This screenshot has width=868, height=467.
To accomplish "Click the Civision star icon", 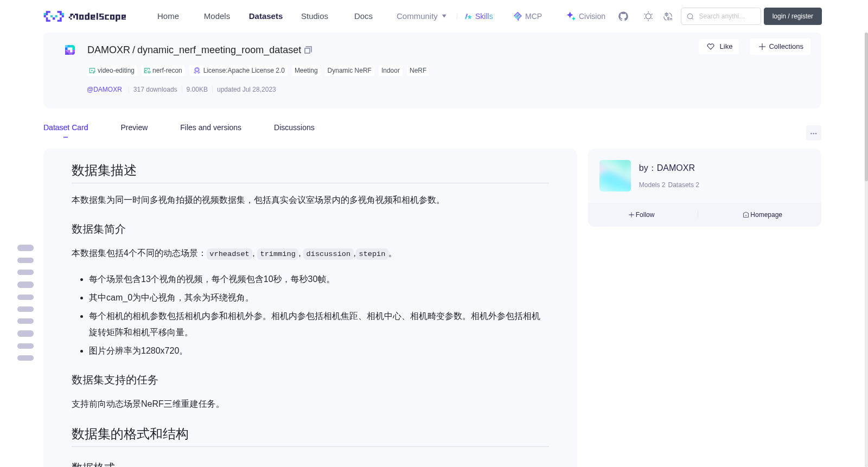I will click(x=571, y=16).
